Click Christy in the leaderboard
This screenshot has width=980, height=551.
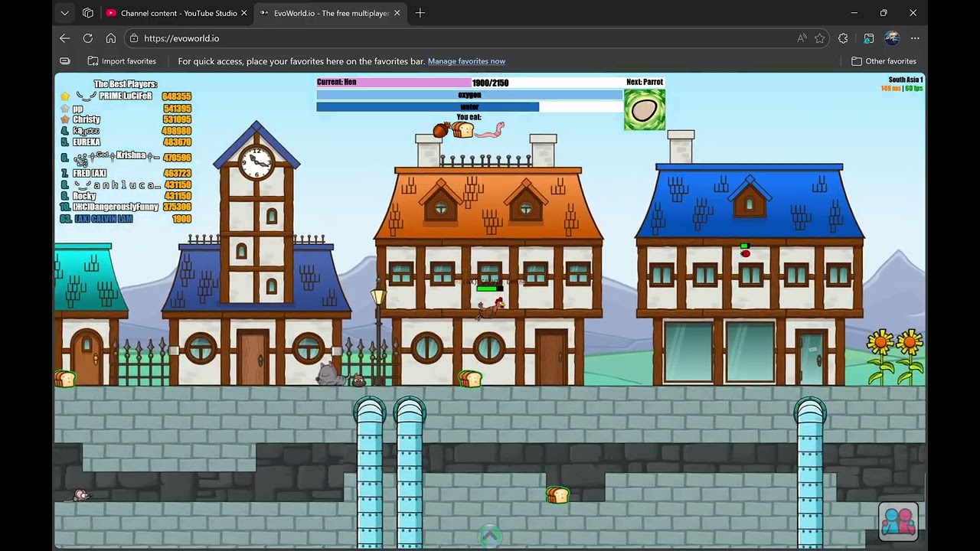87,119
